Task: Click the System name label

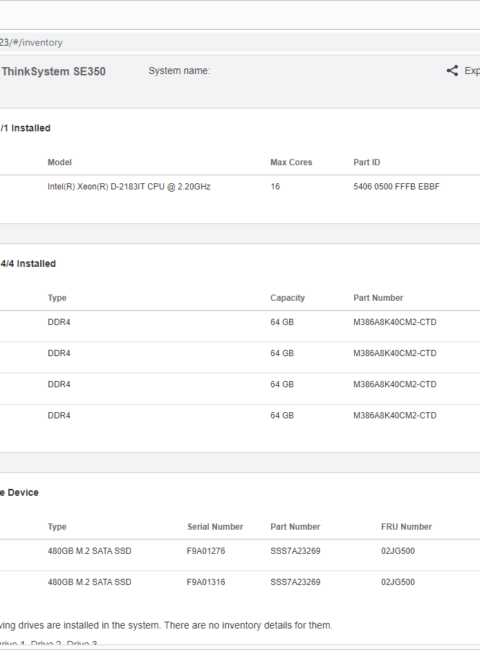Action: pyautogui.click(x=179, y=71)
